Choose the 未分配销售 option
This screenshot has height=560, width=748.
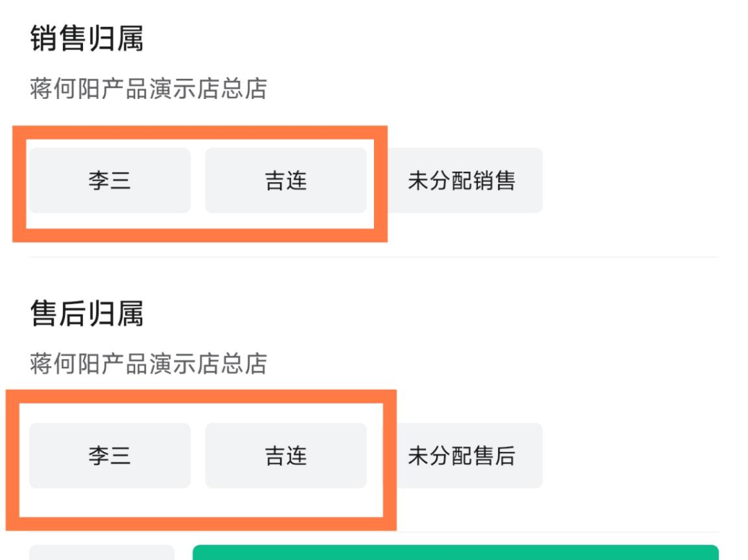(x=461, y=181)
